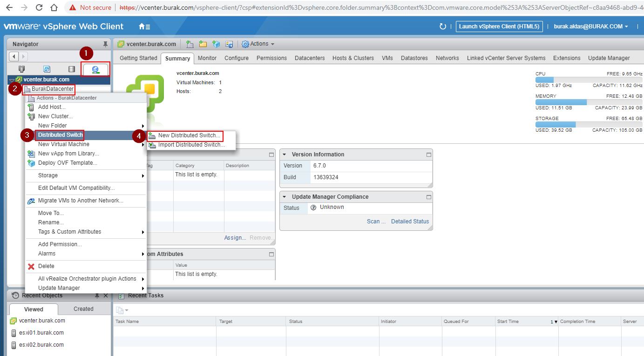Screen dimensions: 644x356
Task: Open the Update Manager tab
Action: [x=609, y=58]
